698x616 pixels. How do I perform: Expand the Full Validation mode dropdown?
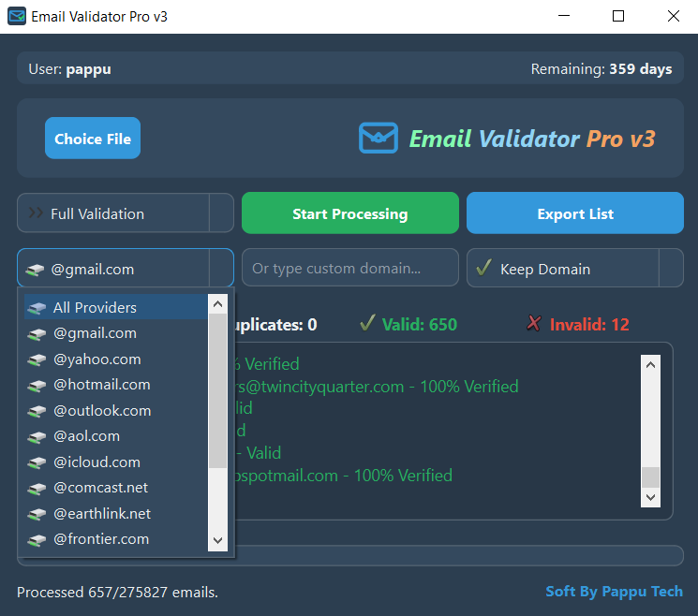click(221, 213)
